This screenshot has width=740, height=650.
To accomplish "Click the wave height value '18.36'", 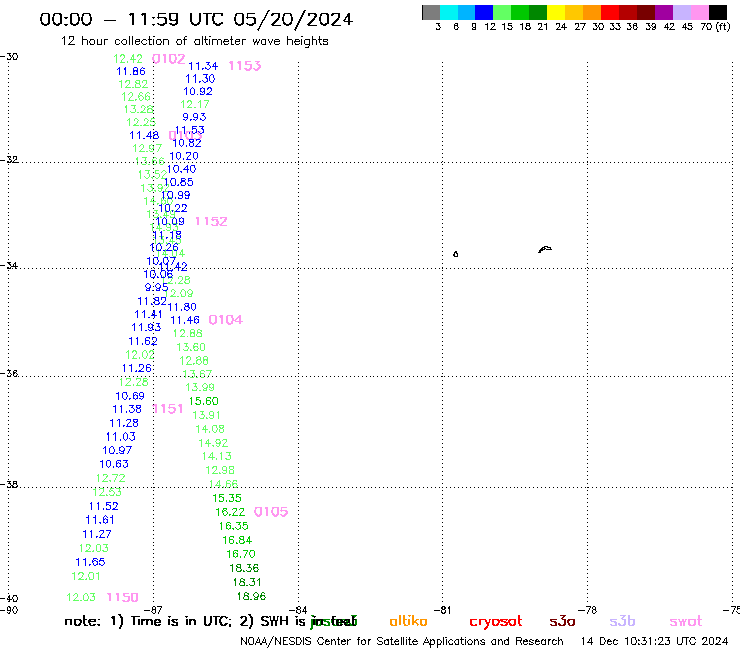I will pyautogui.click(x=244, y=568).
